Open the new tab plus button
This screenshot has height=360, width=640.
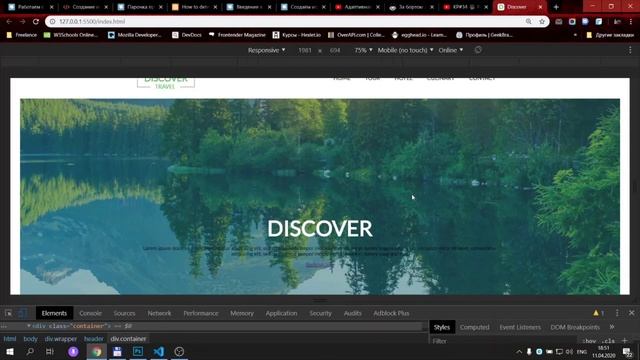(x=556, y=7)
